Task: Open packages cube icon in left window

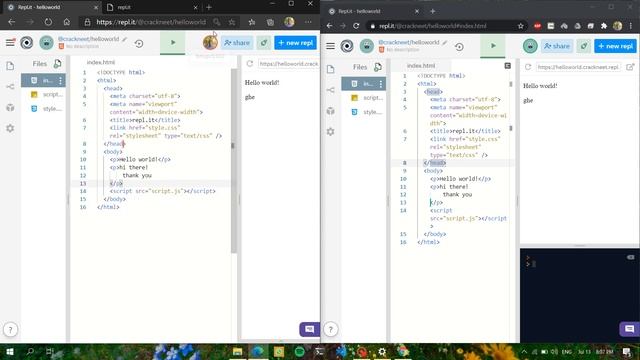Action: tap(10, 107)
